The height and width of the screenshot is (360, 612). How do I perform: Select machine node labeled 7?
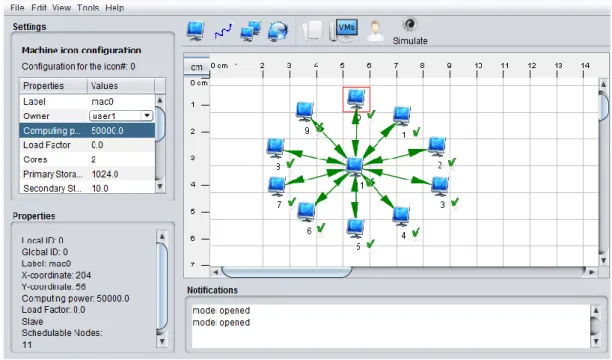(x=277, y=187)
